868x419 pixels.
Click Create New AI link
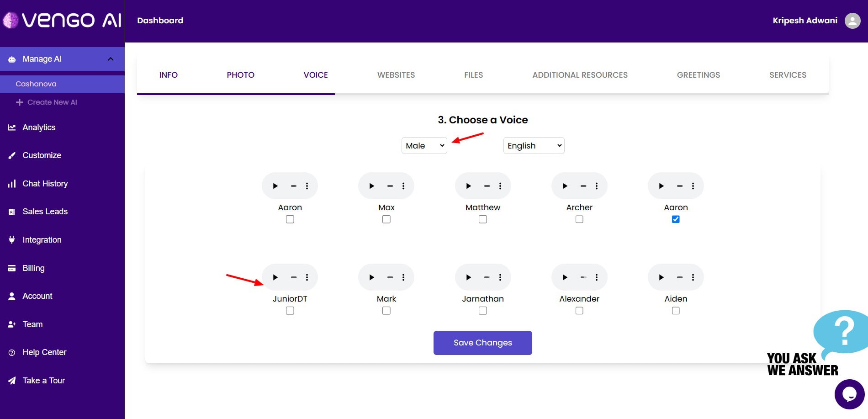pyautogui.click(x=47, y=102)
